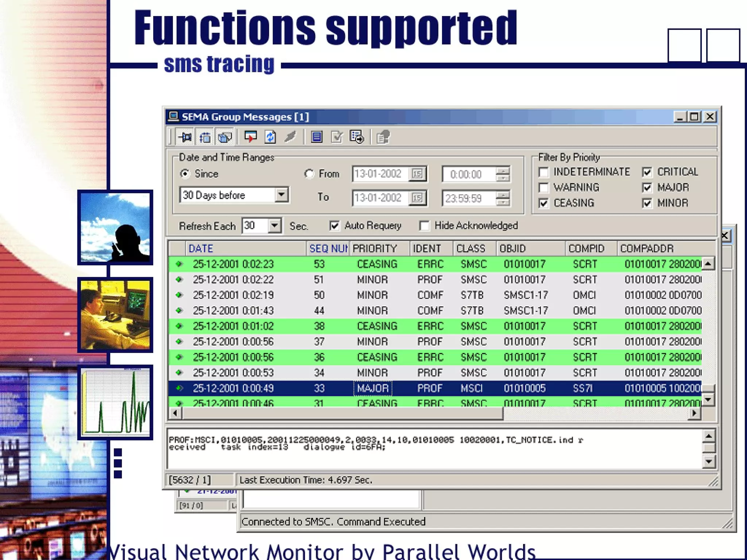This screenshot has width=747, height=560.
Task: Sort by the IDENT column header
Action: pyautogui.click(x=431, y=249)
